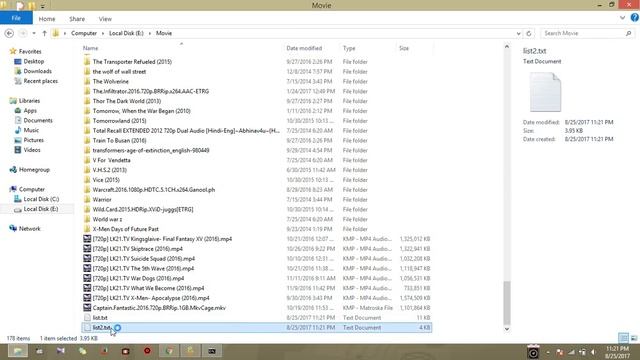Open the Share ribbon tab
The width and height of the screenshot is (640, 360).
[x=77, y=19]
